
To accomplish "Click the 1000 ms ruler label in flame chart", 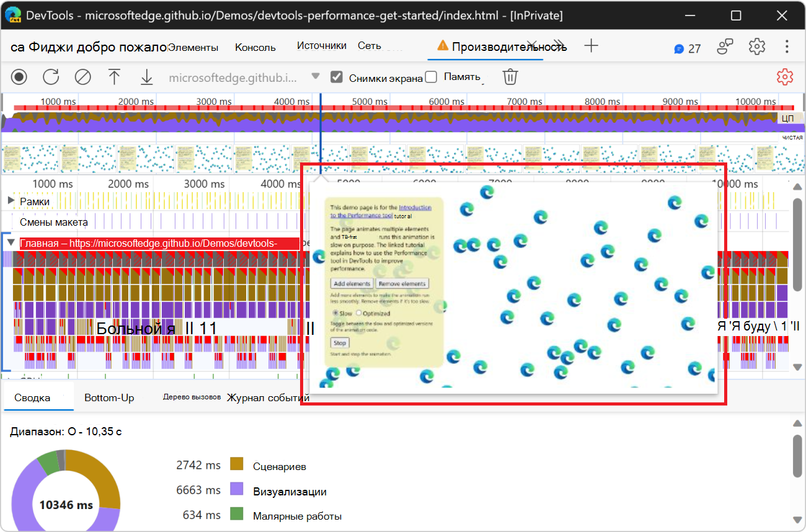I will (x=53, y=184).
